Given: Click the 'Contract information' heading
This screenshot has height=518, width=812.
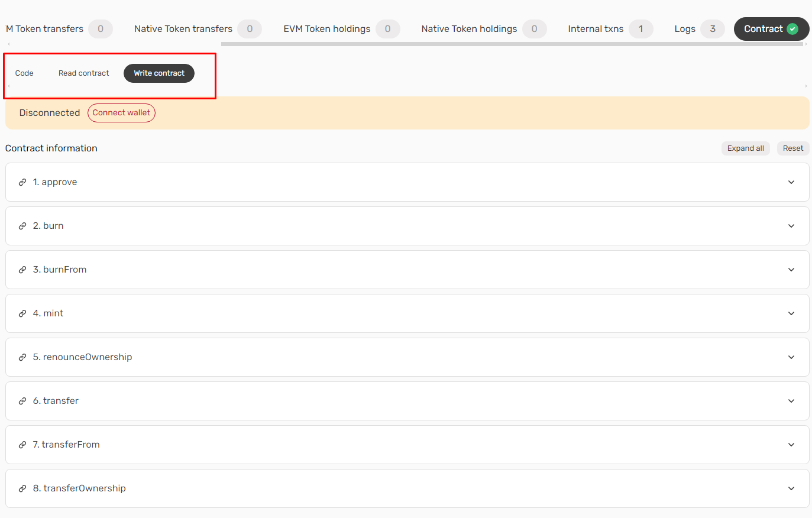Looking at the screenshot, I should tap(51, 148).
